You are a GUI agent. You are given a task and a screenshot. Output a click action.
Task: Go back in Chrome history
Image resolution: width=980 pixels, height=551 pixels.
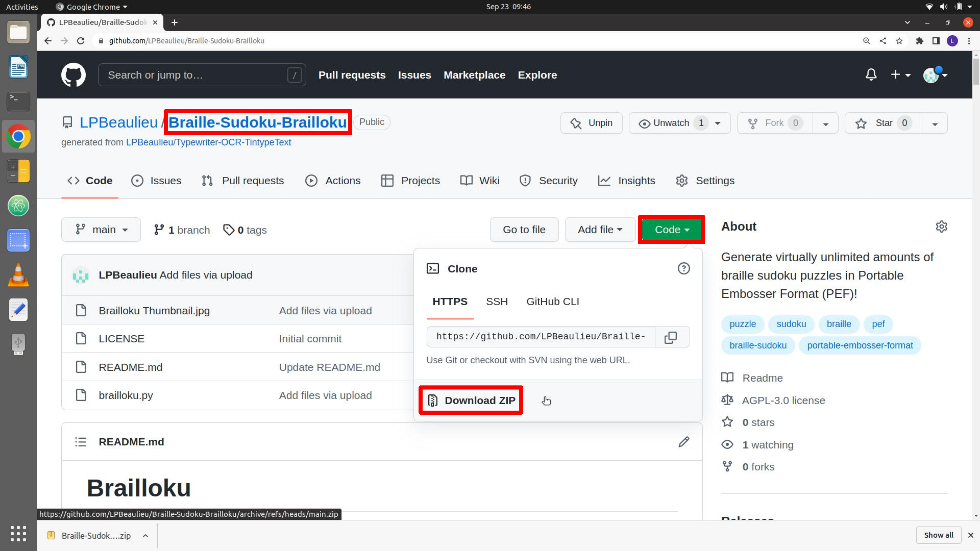(x=48, y=41)
